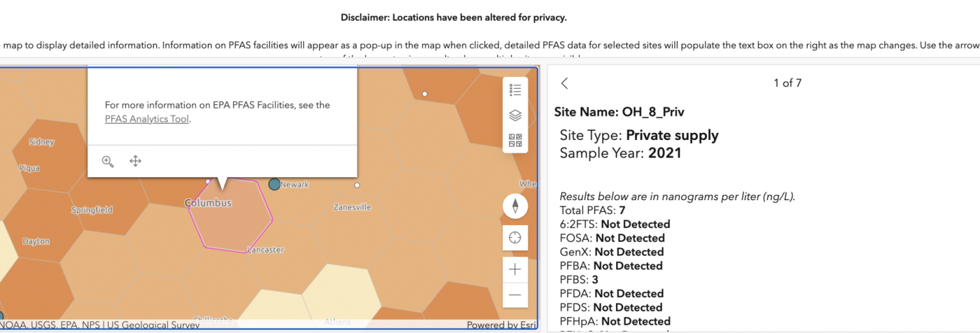980x333 pixels.
Task: Click the 6:2FTS Not Detected line
Action: click(615, 224)
